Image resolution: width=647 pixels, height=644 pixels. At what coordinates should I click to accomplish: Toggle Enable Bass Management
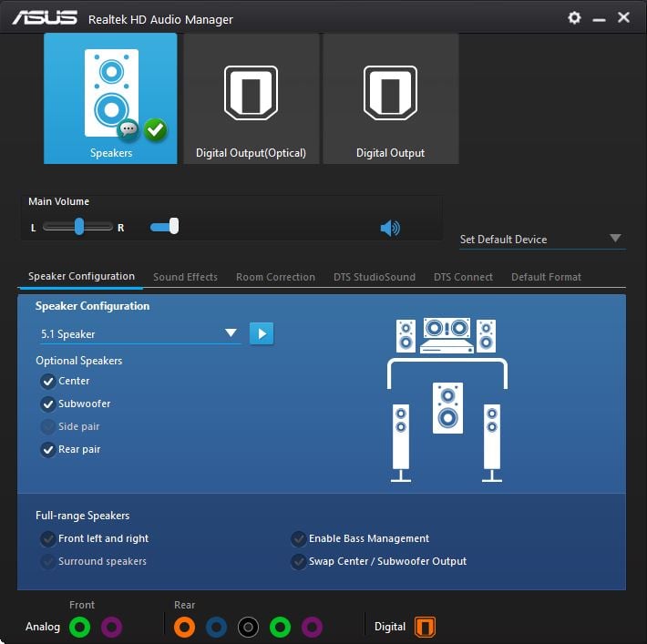coord(298,539)
